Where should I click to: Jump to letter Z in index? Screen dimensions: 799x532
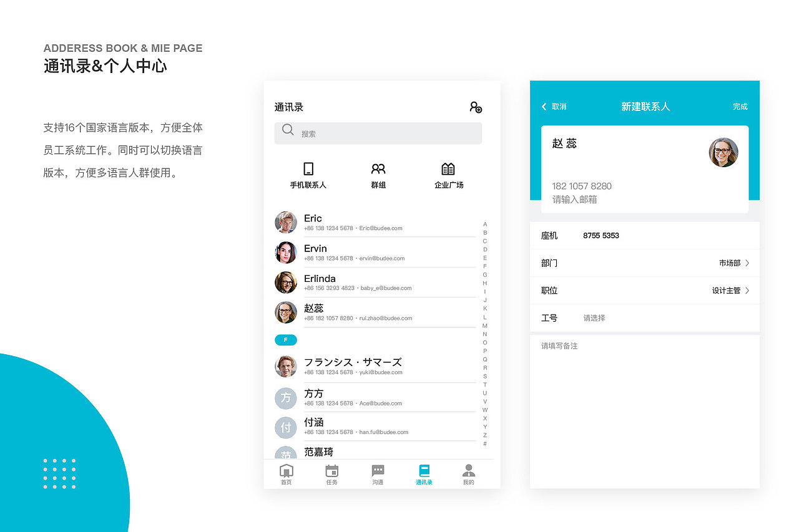click(x=485, y=435)
